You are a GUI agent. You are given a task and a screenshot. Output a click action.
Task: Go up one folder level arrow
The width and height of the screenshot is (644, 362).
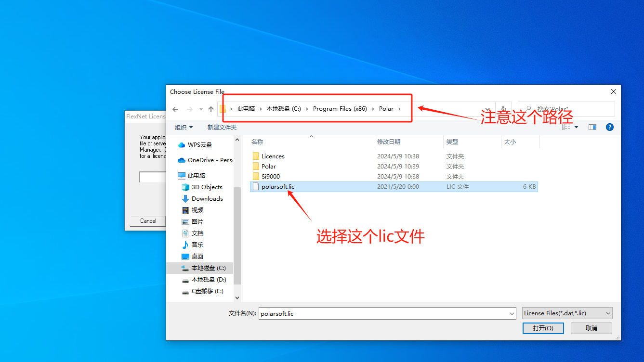click(211, 109)
